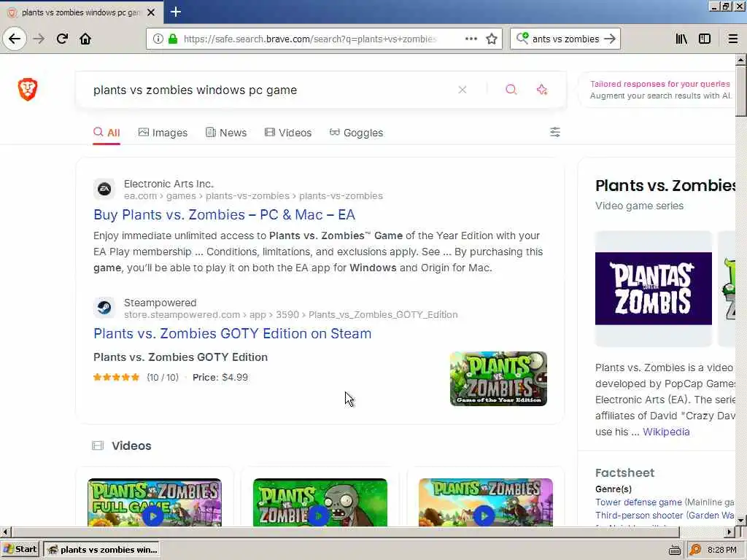This screenshot has height=560, width=747.
Task: Reload the current page
Action: coord(63,39)
